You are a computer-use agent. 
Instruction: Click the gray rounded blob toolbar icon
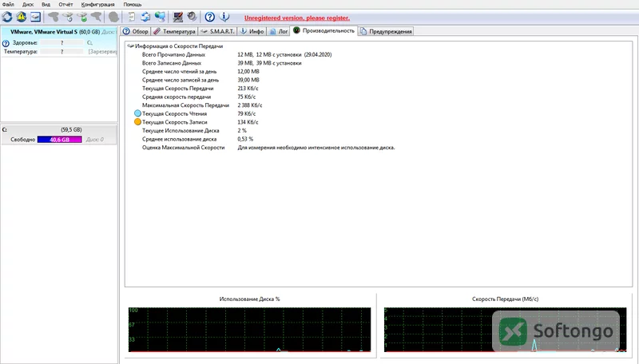click(113, 17)
